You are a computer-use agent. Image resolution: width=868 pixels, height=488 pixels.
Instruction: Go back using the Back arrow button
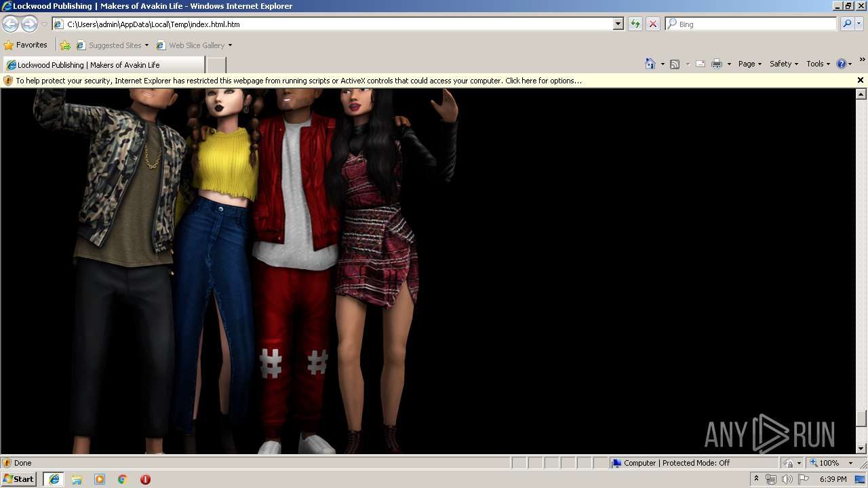[10, 24]
